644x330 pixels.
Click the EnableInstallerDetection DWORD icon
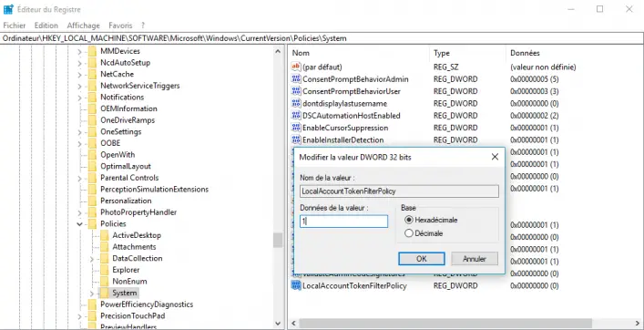(x=296, y=139)
